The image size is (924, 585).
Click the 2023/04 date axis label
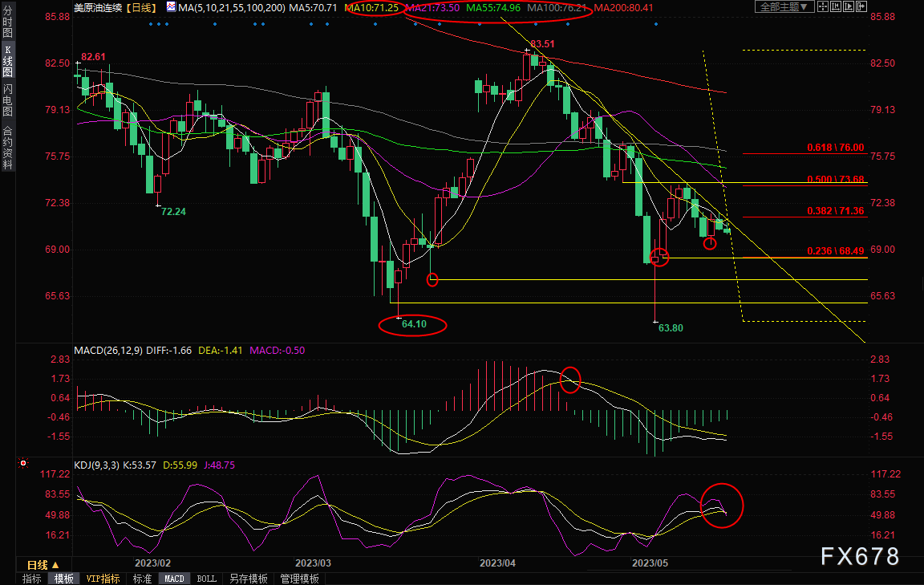497,563
